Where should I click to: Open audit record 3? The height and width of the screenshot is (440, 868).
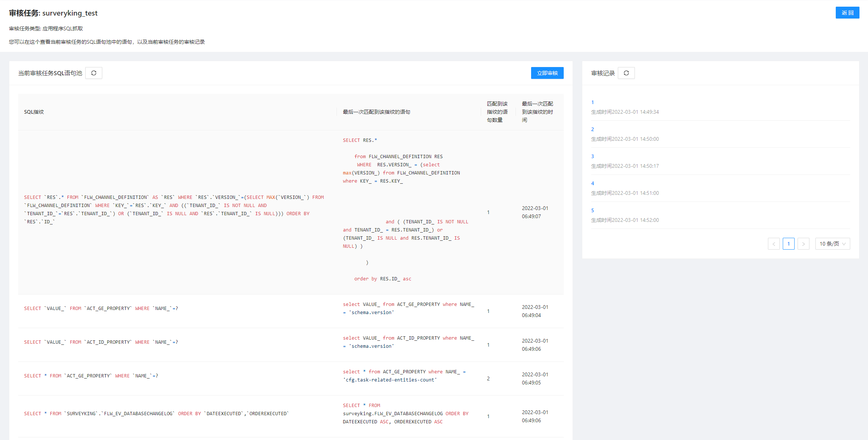pos(592,156)
